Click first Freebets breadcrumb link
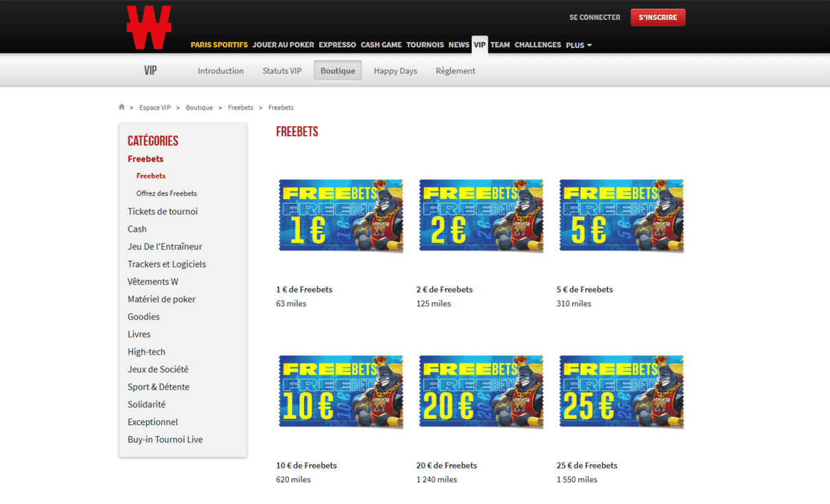The image size is (830, 504). click(241, 108)
